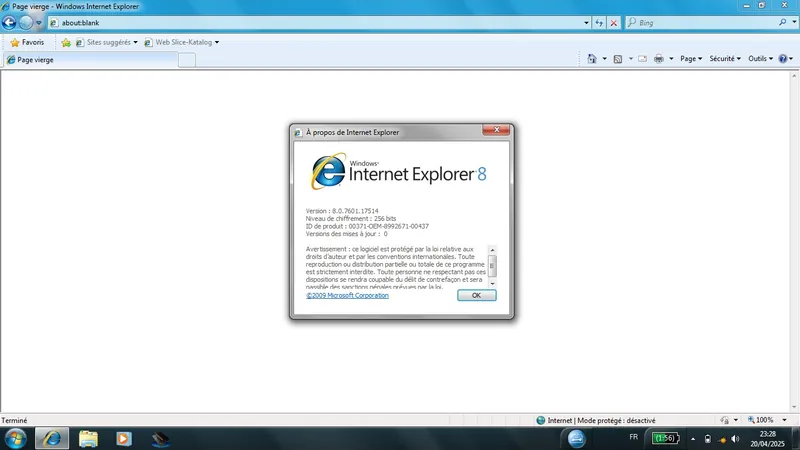Screen dimensions: 800x450
Task: Click OK in the About dialog
Action: click(477, 295)
